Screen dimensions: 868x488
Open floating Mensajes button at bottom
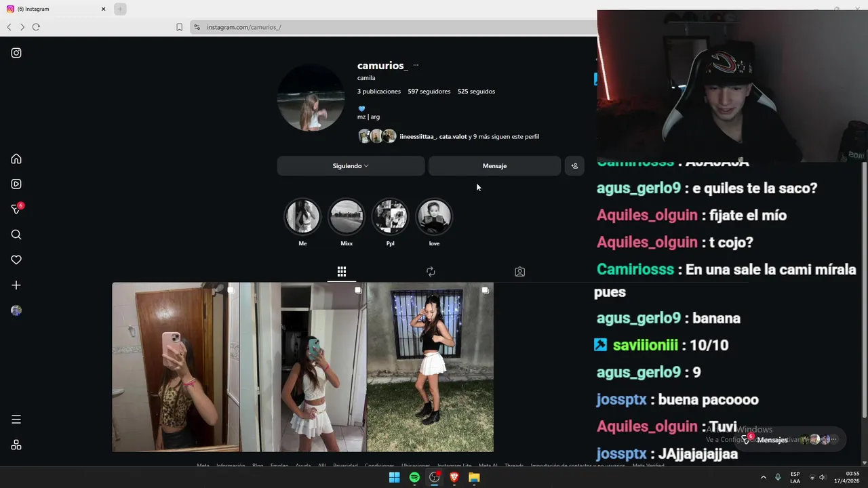(791, 439)
